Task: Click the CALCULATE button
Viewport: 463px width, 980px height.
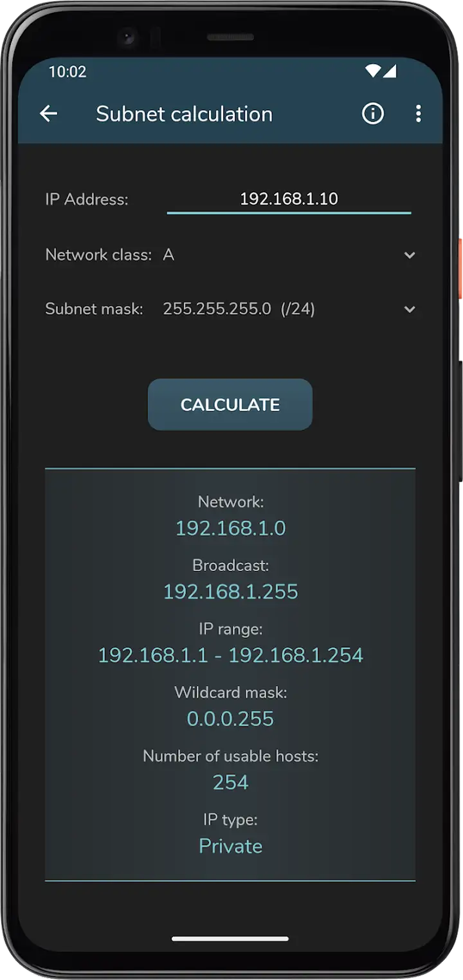Action: point(230,404)
